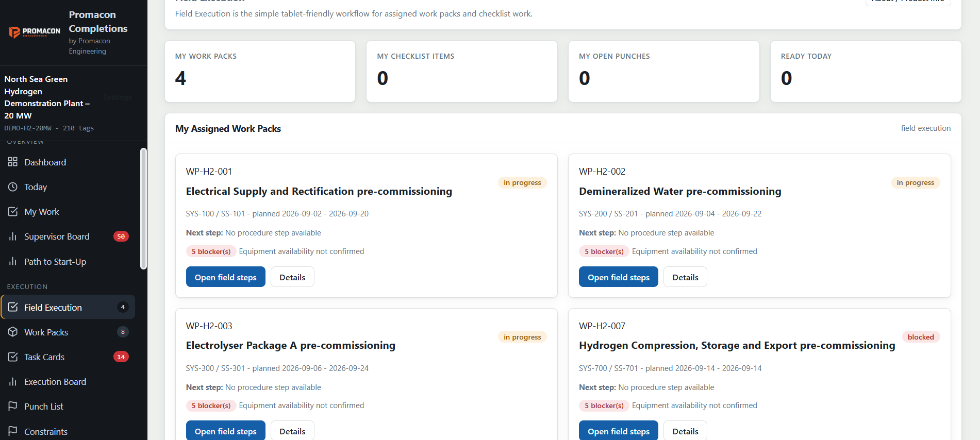Click the Work Packs 8 count badge

point(123,332)
